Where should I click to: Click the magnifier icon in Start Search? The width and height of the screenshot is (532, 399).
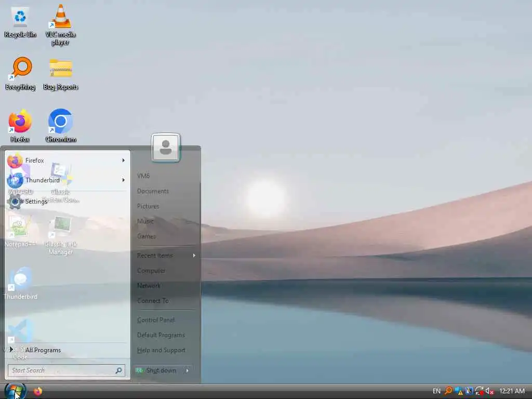coord(119,370)
